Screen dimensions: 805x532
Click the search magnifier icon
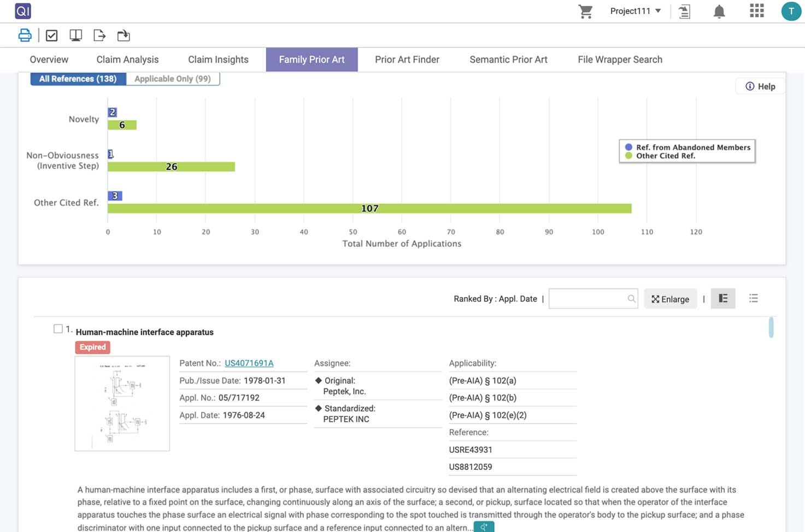point(631,299)
